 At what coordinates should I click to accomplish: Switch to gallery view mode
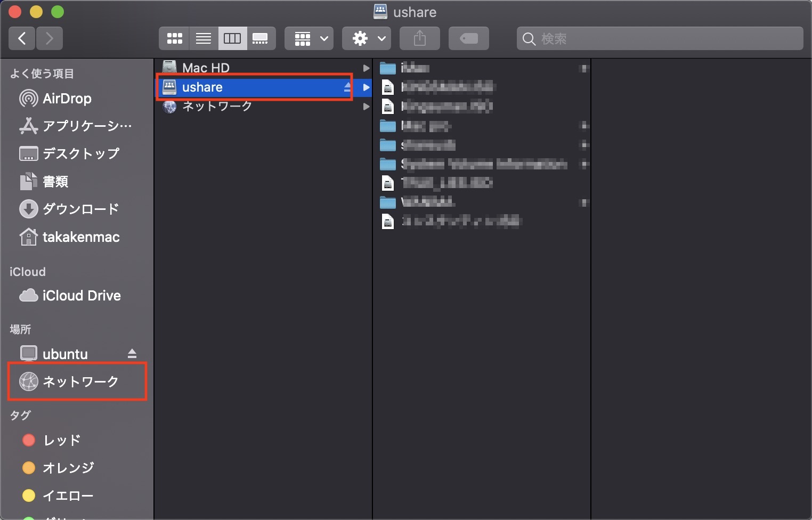pos(261,38)
